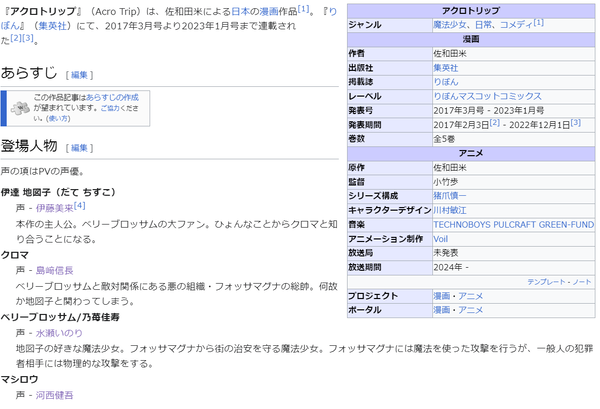Open the 日本 link in intro
The image size is (600, 409).
240,11
